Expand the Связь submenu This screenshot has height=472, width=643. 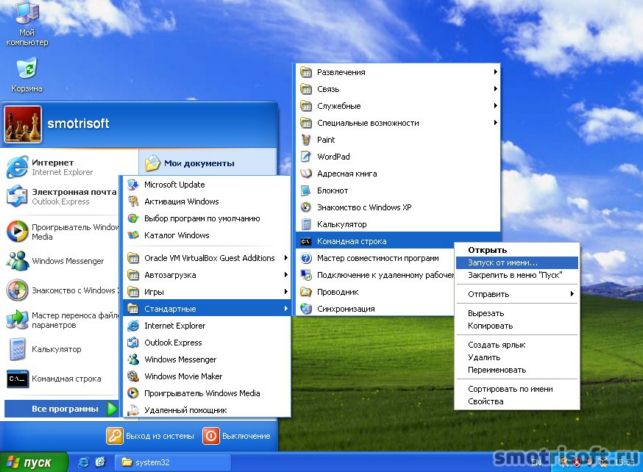398,89
